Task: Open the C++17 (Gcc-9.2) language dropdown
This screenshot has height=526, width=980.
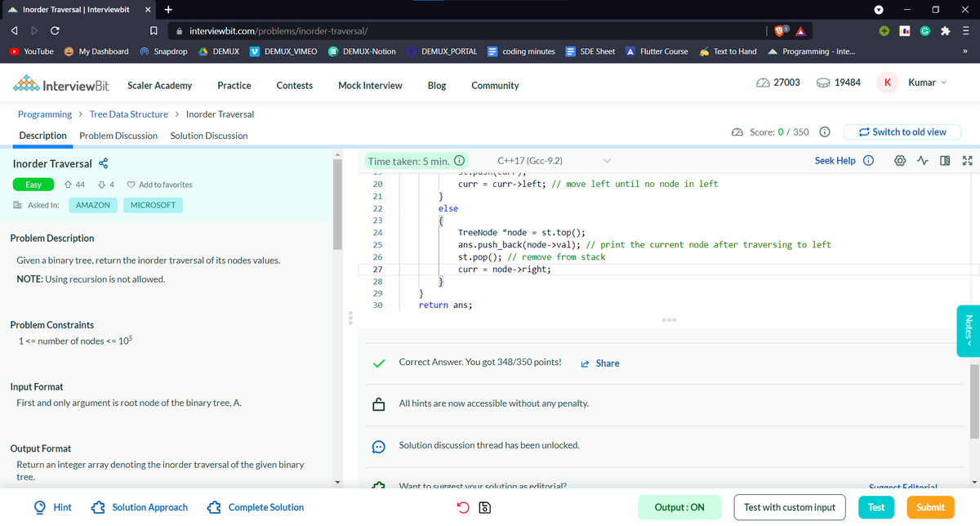Action: [x=554, y=161]
